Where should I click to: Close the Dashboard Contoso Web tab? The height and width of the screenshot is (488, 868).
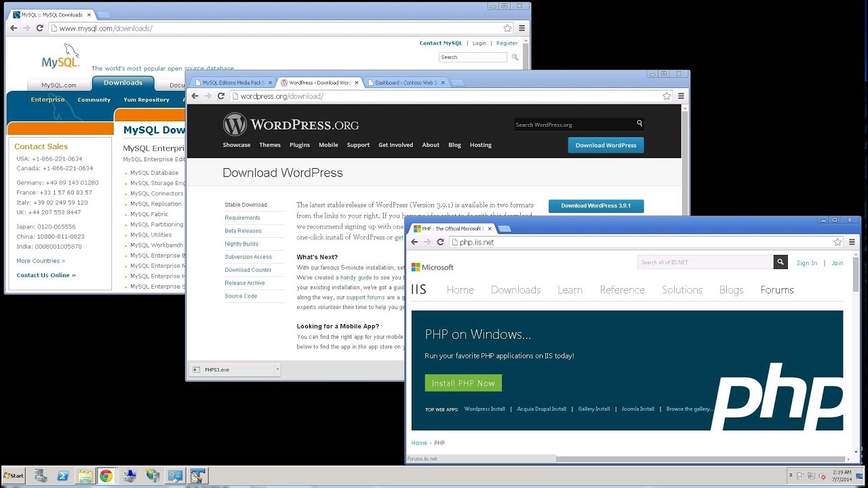click(x=443, y=83)
